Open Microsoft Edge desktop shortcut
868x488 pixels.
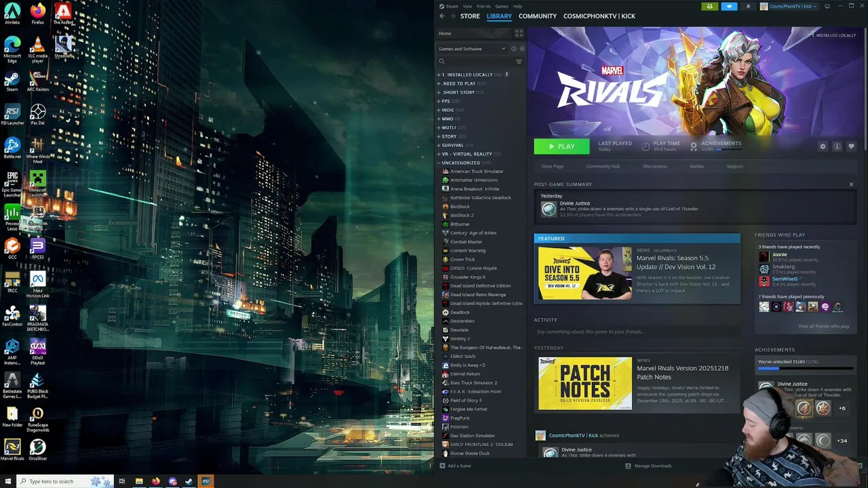click(x=12, y=51)
